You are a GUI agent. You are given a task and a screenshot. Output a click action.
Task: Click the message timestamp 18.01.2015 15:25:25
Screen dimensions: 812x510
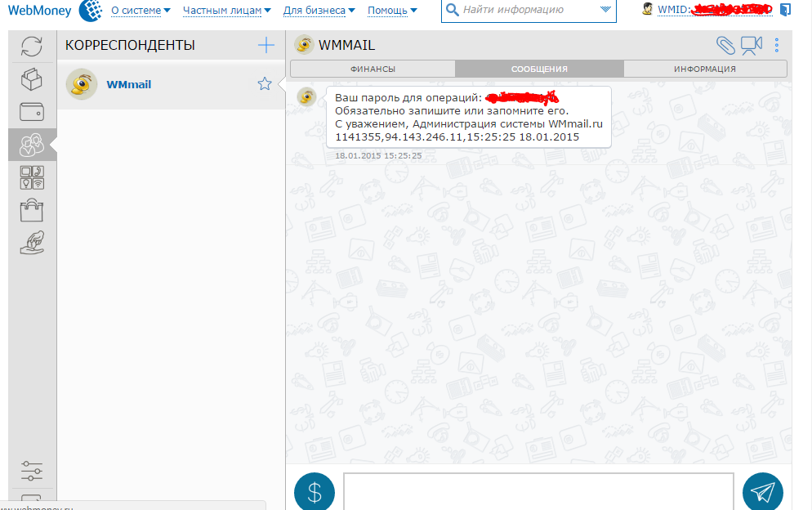click(378, 155)
